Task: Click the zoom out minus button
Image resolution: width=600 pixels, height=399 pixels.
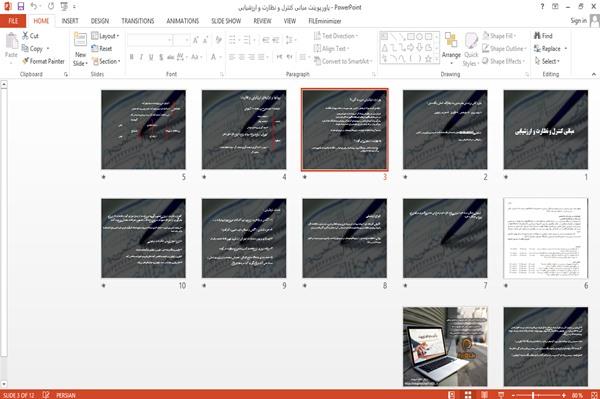Action: (x=513, y=395)
